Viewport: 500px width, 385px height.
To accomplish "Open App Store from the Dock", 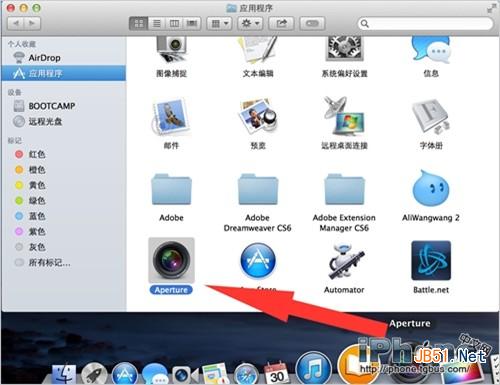I will [x=125, y=374].
